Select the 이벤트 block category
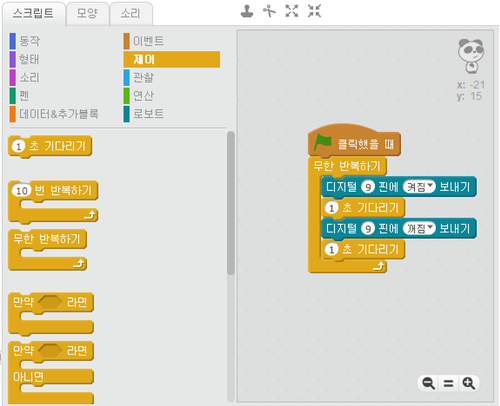The height and width of the screenshot is (406, 500). 144,41
